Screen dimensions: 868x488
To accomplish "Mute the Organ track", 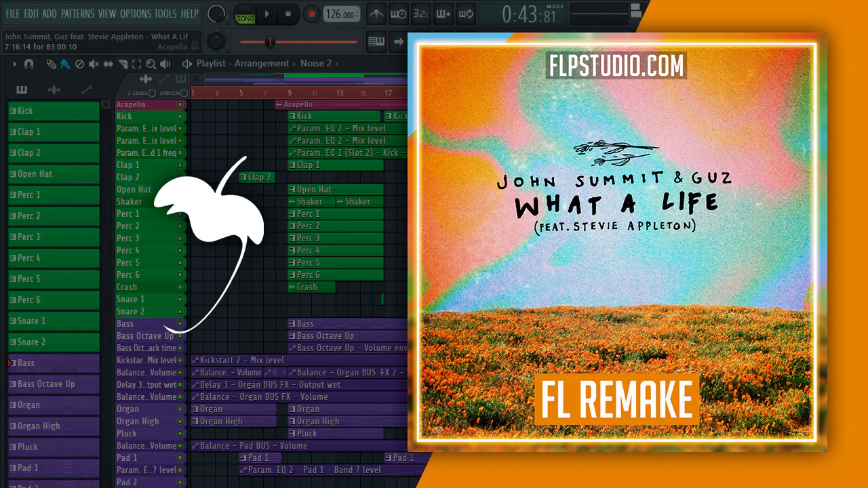I will coord(180,409).
